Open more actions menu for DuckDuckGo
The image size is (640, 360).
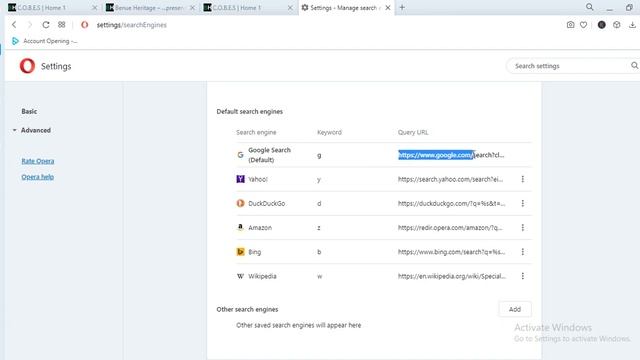pyautogui.click(x=522, y=203)
